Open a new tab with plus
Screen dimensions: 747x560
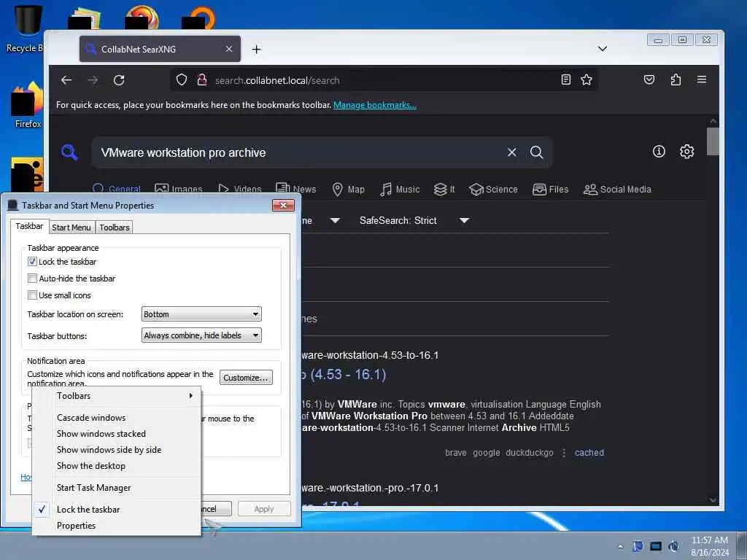[256, 49]
